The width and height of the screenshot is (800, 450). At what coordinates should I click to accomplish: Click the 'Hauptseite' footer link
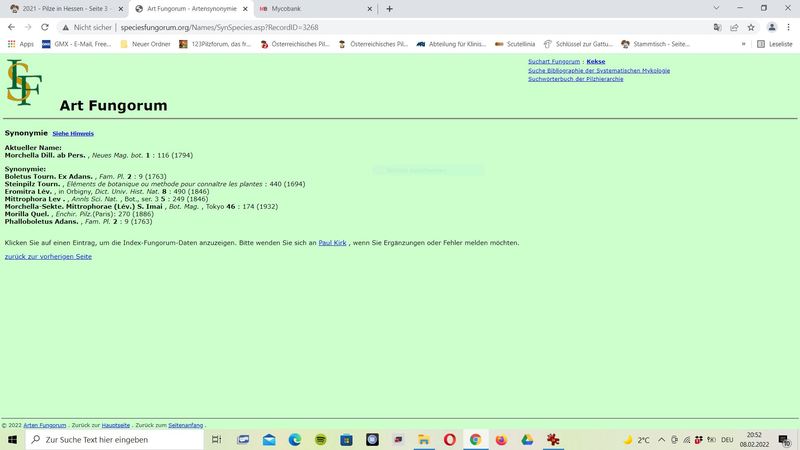[x=115, y=425]
